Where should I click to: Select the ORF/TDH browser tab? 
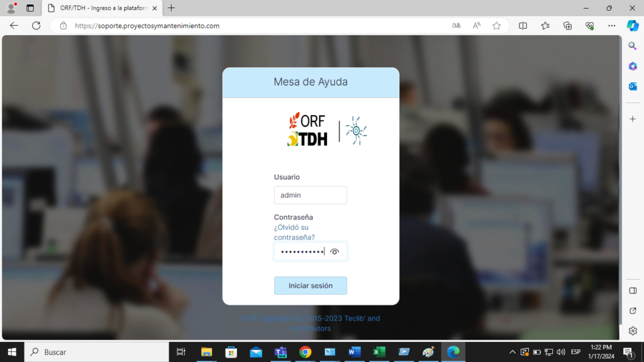coord(101,8)
